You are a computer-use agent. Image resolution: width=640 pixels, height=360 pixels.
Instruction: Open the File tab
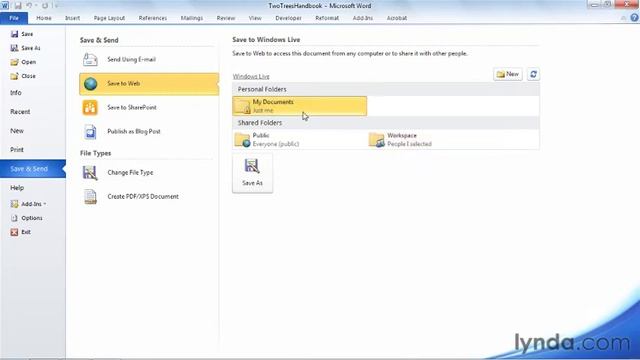(x=14, y=18)
